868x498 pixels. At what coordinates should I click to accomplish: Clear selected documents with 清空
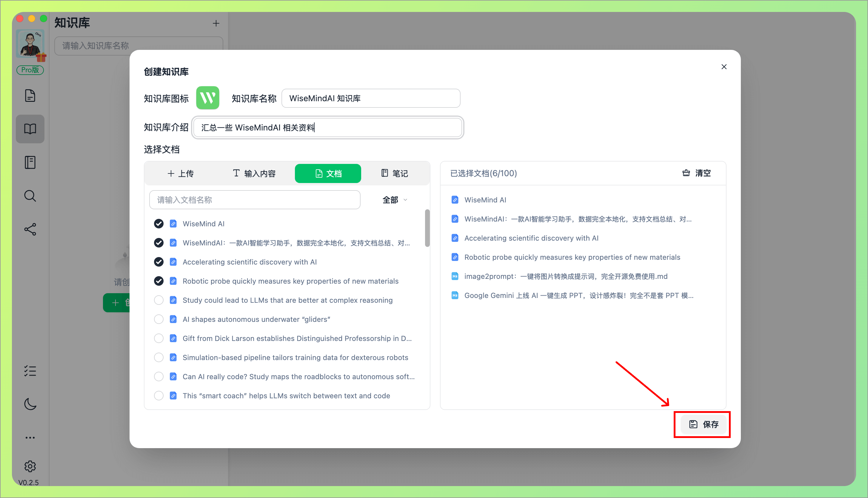click(696, 173)
